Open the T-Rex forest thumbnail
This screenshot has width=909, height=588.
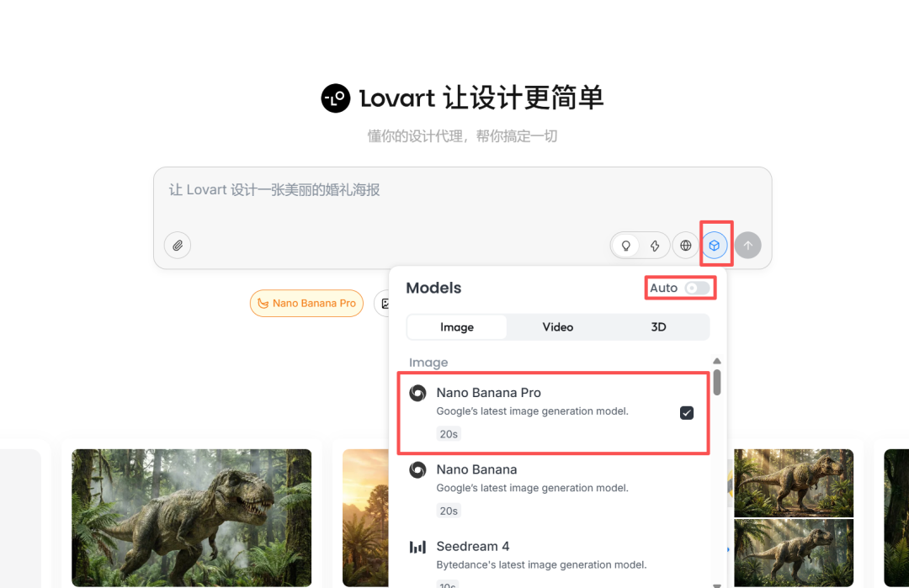click(x=191, y=518)
